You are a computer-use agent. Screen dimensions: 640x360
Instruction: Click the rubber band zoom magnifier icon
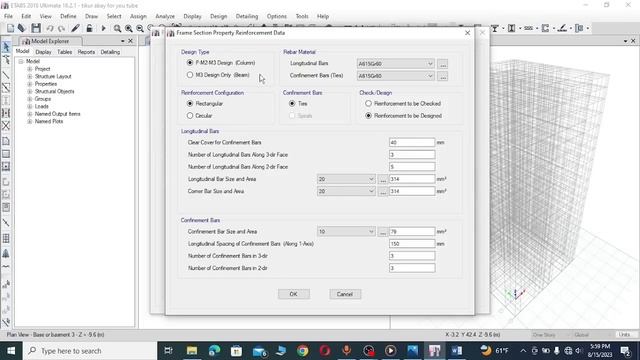pyautogui.click(x=117, y=28)
